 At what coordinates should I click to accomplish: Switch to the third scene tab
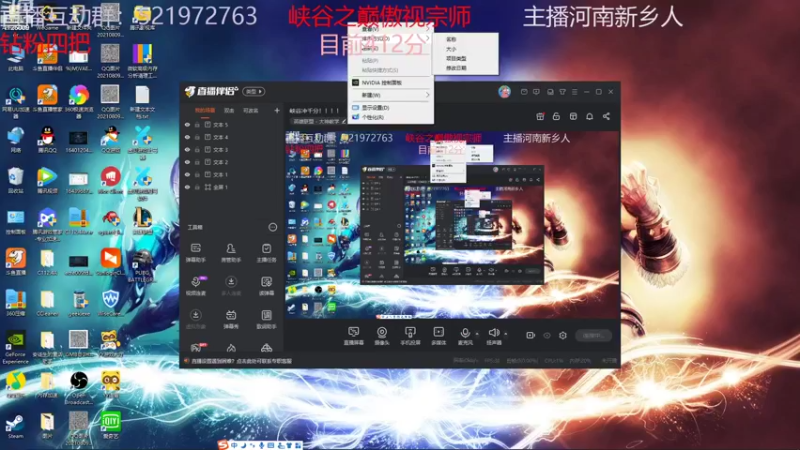[250, 110]
